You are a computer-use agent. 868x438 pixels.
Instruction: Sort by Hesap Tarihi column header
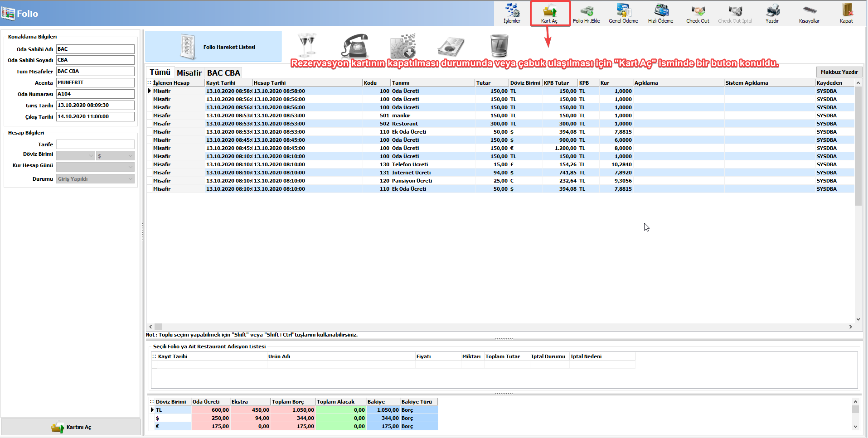click(x=307, y=83)
